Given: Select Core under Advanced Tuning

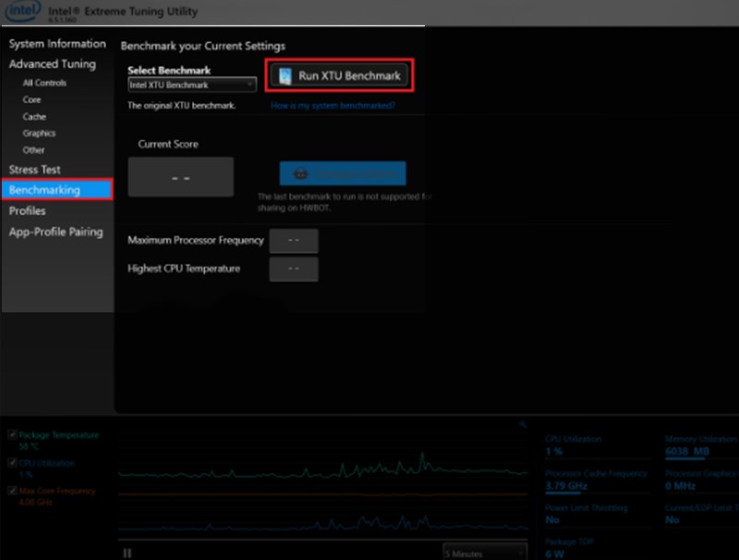Looking at the screenshot, I should (32, 99).
